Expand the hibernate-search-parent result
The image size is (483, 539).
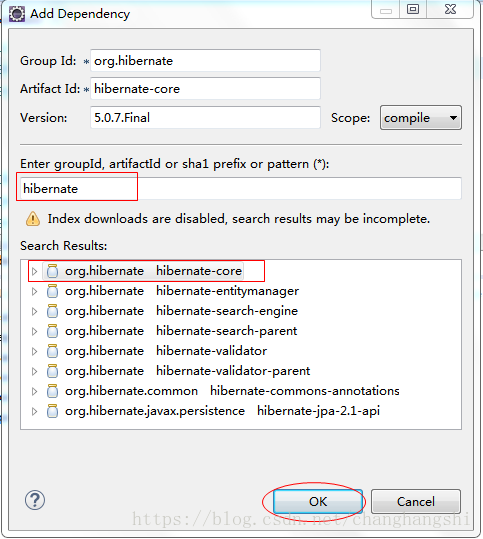point(34,331)
